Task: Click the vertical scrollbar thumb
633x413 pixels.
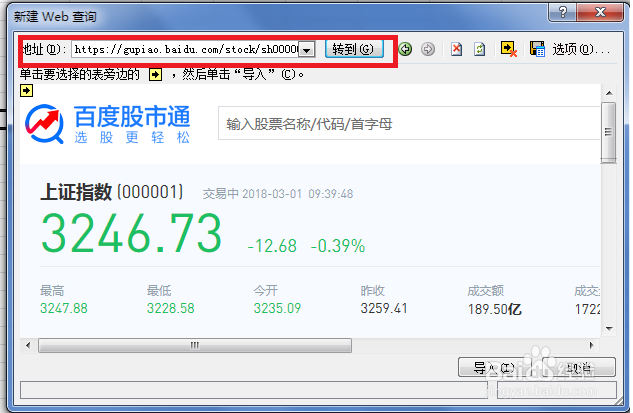Action: pos(608,132)
